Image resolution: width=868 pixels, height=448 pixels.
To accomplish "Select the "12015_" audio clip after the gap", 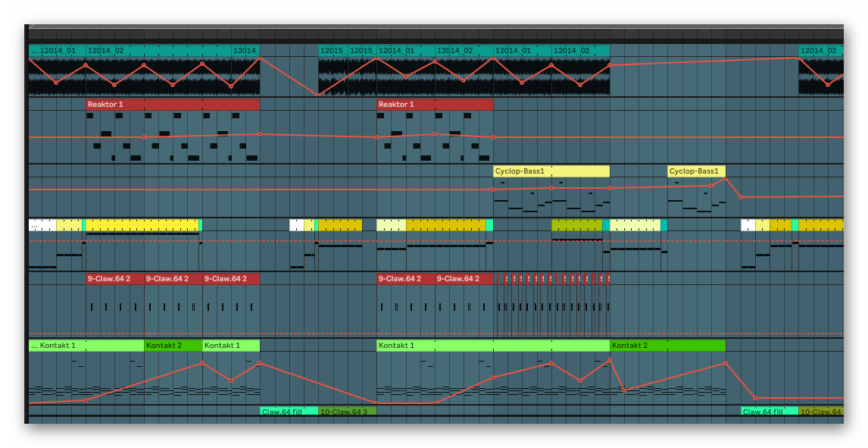I will [333, 50].
